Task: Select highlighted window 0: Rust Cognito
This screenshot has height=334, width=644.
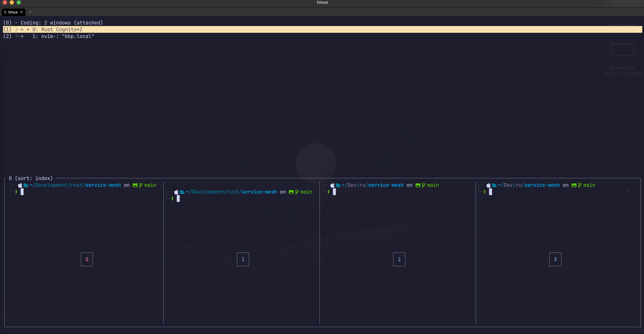Action: click(x=62, y=29)
